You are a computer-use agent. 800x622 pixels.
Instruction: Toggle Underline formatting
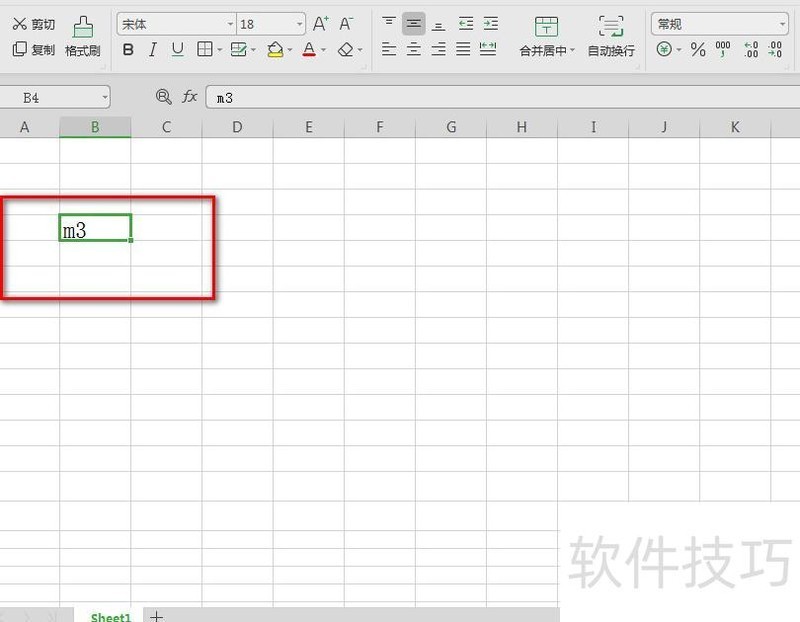coord(177,49)
